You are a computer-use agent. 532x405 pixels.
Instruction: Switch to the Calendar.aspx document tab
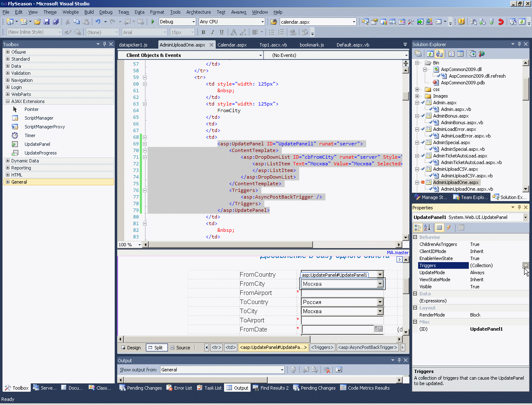(232, 45)
